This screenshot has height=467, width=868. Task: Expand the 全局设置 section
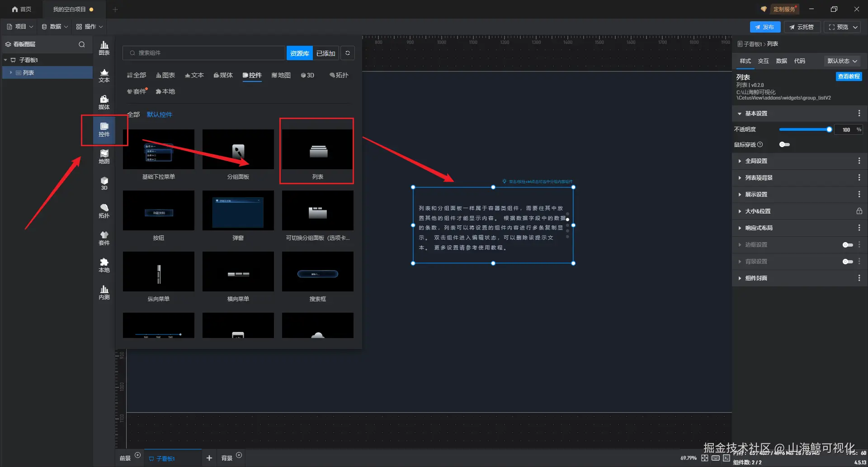tap(740, 161)
